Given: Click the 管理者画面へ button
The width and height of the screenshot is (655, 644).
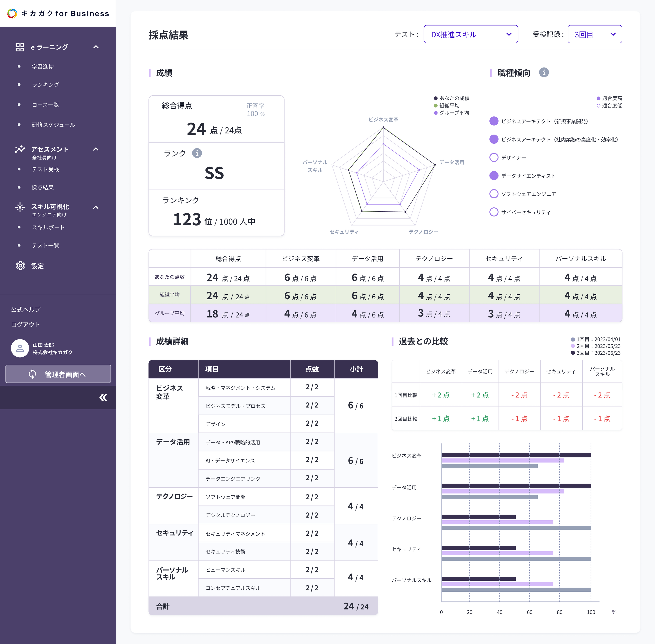Looking at the screenshot, I should [58, 374].
